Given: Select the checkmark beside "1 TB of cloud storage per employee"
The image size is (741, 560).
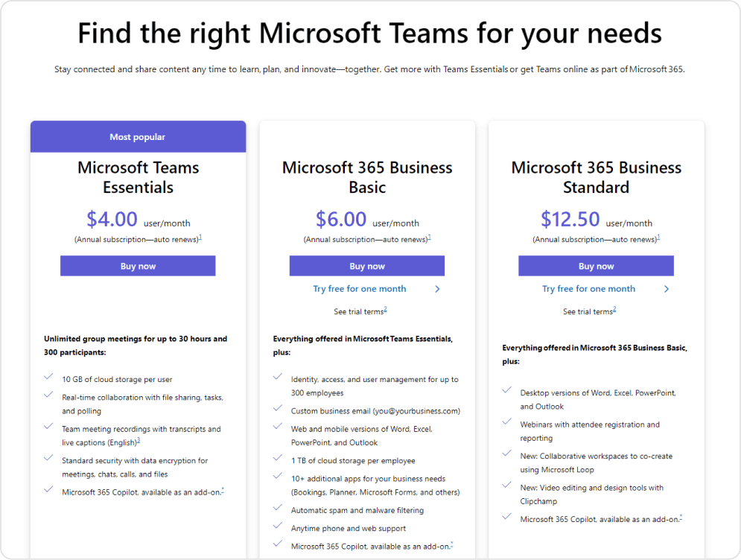Looking at the screenshot, I should click(x=279, y=460).
